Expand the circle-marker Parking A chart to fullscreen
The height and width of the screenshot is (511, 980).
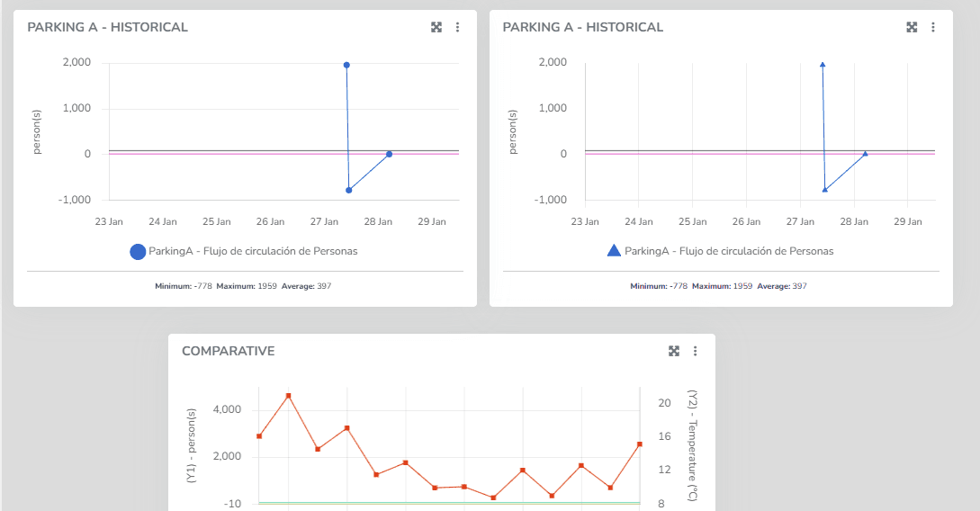436,27
